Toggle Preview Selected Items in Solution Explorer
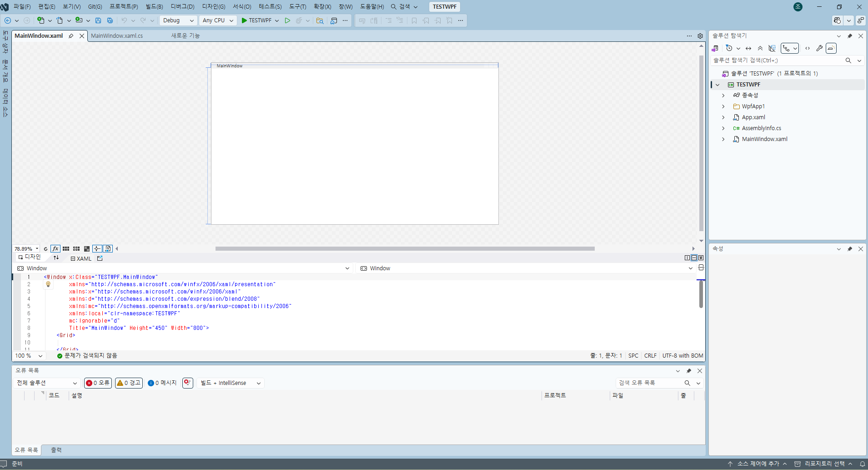The width and height of the screenshot is (868, 470). [x=831, y=48]
